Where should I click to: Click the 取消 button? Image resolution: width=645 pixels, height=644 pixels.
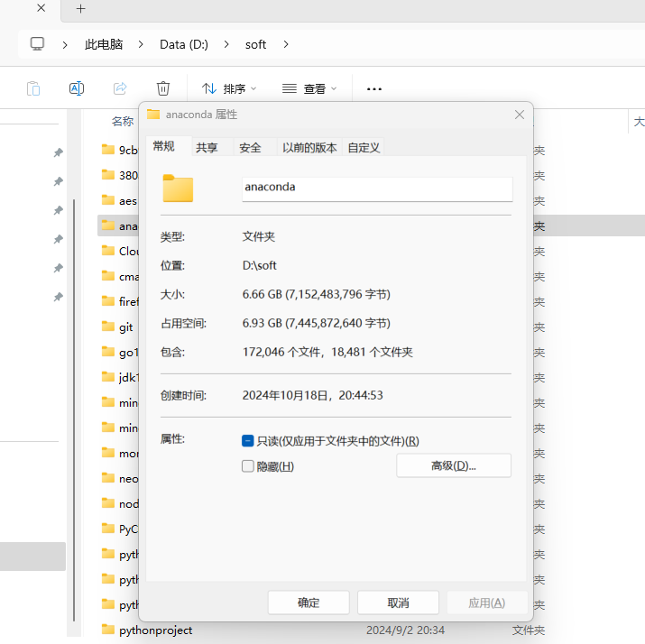[398, 603]
